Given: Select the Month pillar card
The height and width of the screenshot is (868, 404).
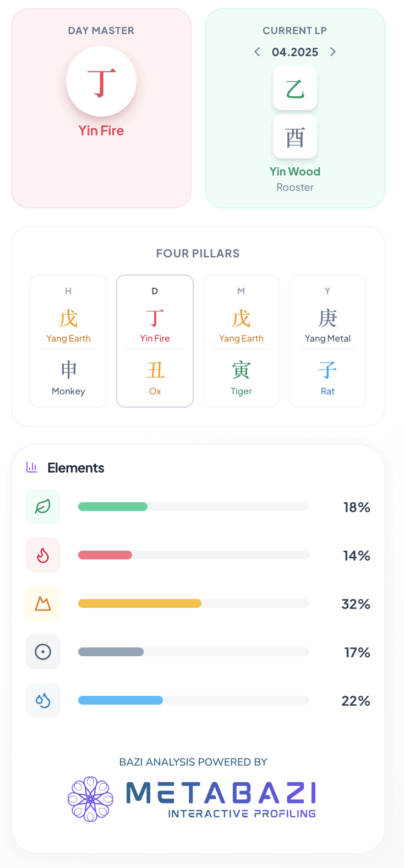Looking at the screenshot, I should pos(241,341).
